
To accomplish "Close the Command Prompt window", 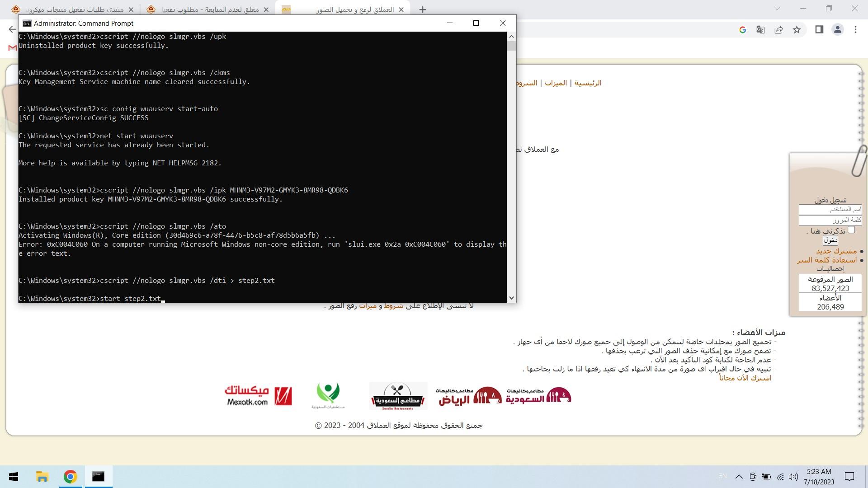I will (502, 23).
